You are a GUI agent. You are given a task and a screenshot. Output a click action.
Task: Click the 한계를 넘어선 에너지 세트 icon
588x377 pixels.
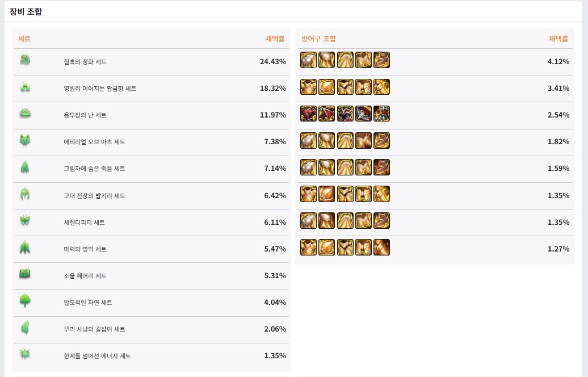(x=25, y=355)
